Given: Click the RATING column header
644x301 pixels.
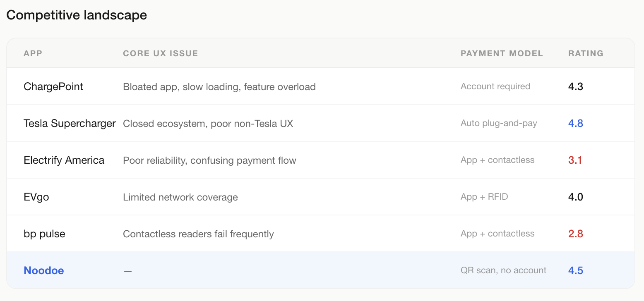Looking at the screenshot, I should point(586,53).
